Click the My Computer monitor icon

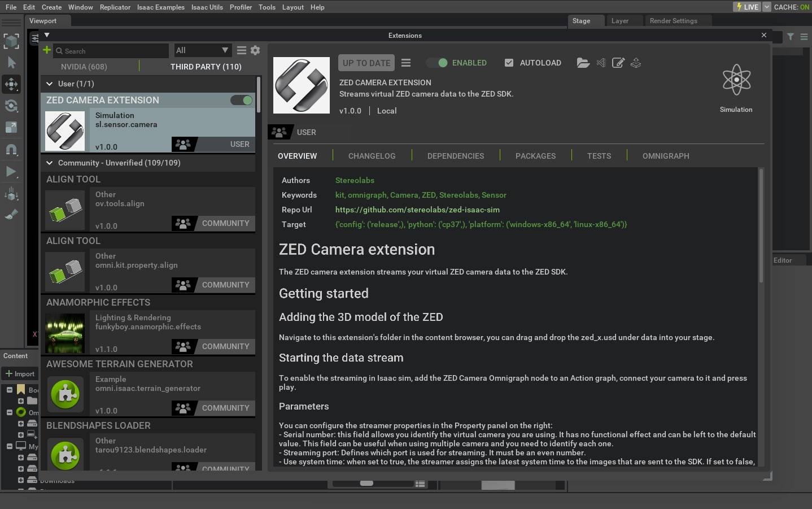point(21,446)
